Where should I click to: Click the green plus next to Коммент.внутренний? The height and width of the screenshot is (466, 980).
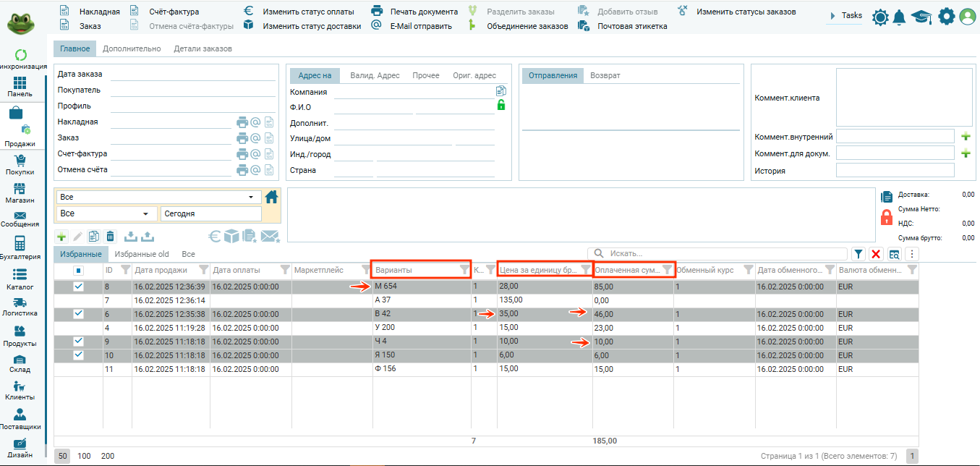(965, 136)
